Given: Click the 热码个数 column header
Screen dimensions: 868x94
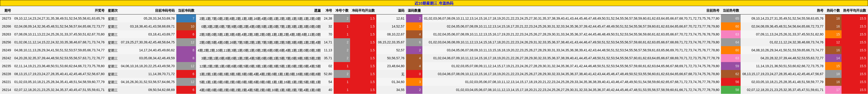Looking at the screenshot, I should tap(833, 11).
